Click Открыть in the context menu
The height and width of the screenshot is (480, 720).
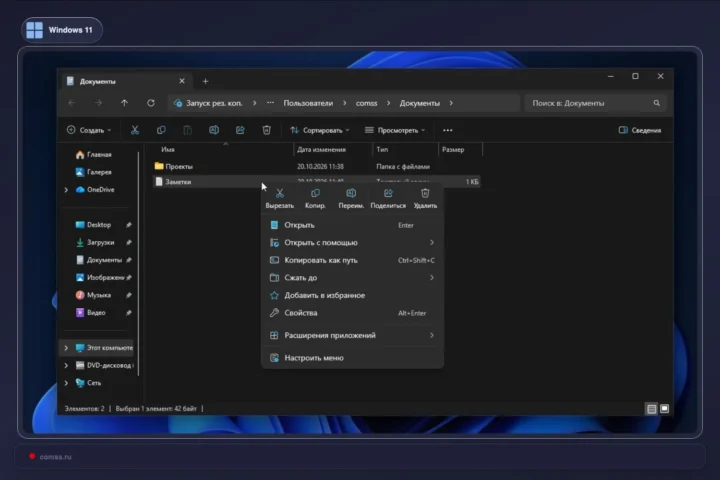[352, 225]
